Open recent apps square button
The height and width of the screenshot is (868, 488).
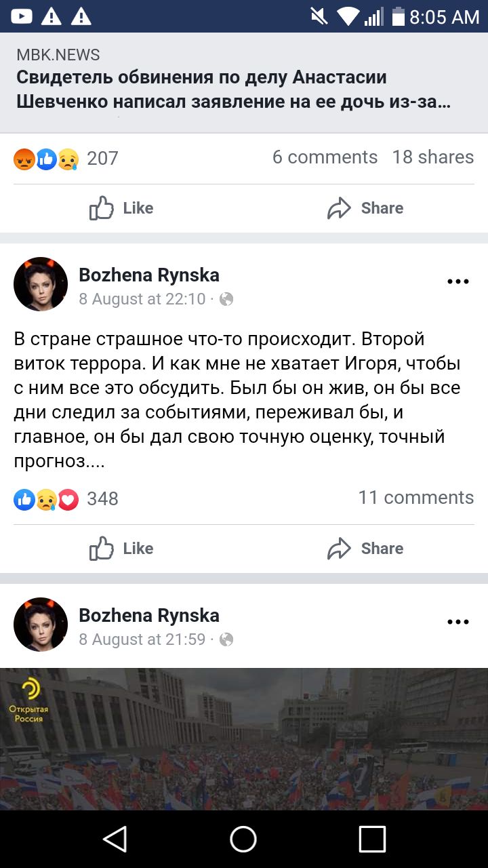click(x=372, y=840)
